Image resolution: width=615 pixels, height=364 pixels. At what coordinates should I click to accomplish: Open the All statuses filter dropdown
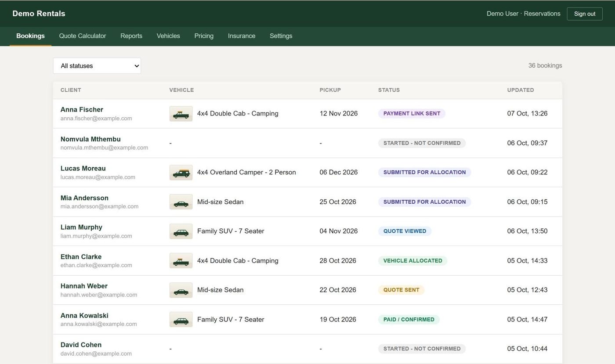click(x=97, y=66)
